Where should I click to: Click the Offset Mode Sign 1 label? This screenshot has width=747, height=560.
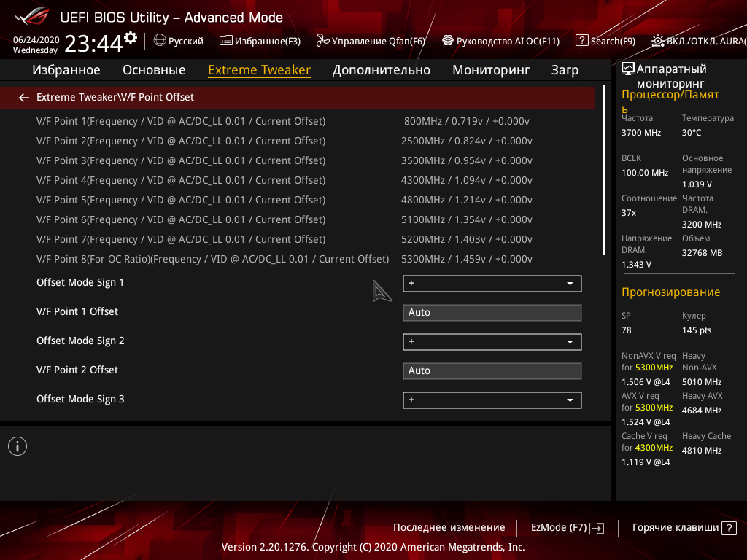pos(80,282)
